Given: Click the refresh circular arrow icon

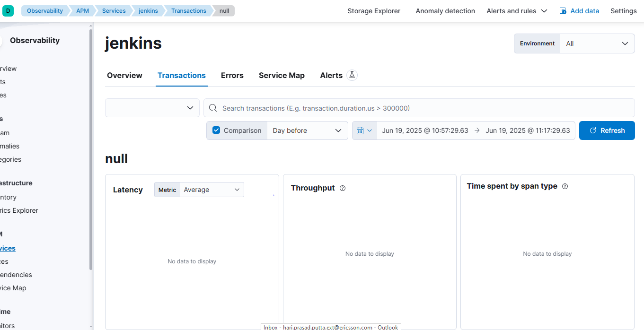Looking at the screenshot, I should click(592, 130).
